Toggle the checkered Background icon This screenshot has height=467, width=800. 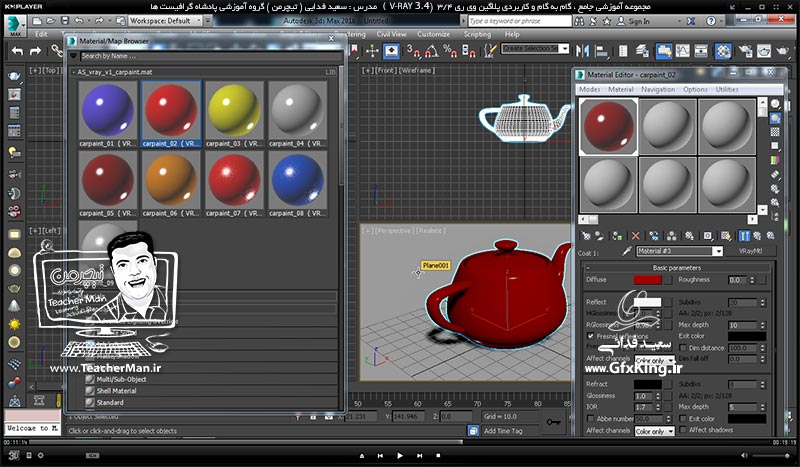pyautogui.click(x=775, y=132)
